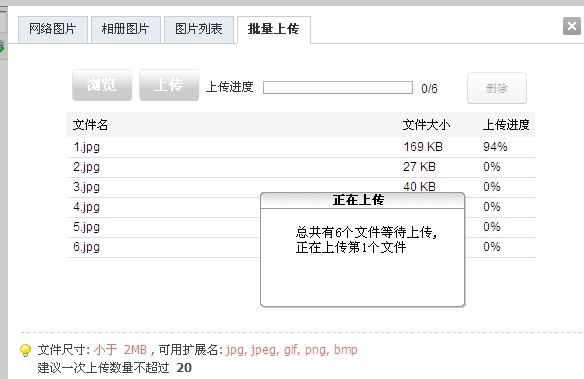Select the 图片列表 tab
Viewport: 584px width, 379px height.
coord(199,29)
